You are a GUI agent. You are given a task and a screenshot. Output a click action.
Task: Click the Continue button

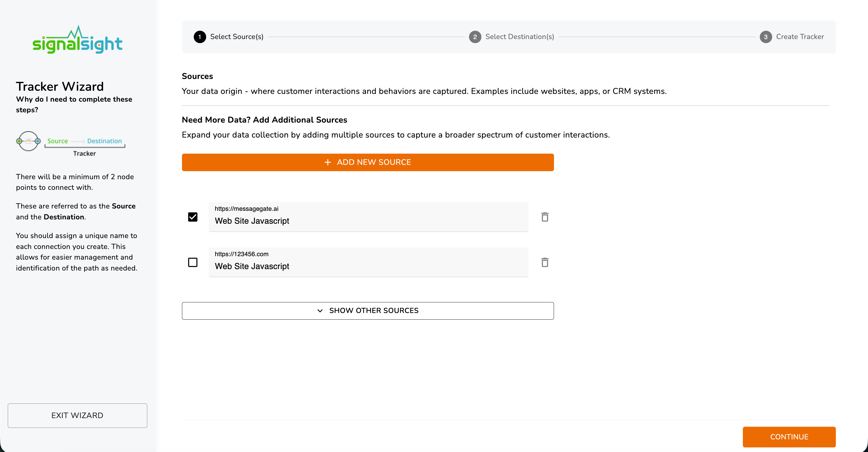tap(789, 437)
